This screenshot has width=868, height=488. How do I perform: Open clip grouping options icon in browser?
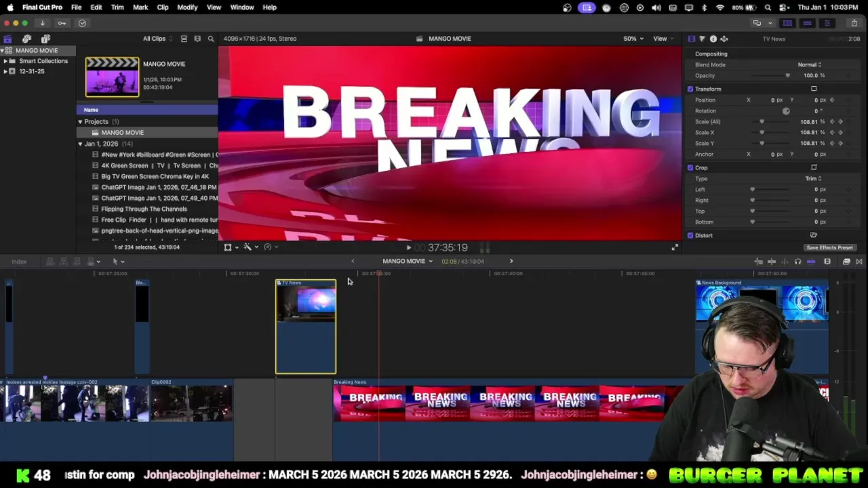pyautogui.click(x=197, y=39)
